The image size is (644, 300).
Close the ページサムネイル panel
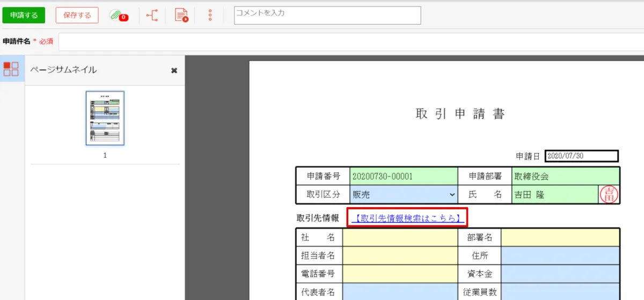(x=174, y=70)
